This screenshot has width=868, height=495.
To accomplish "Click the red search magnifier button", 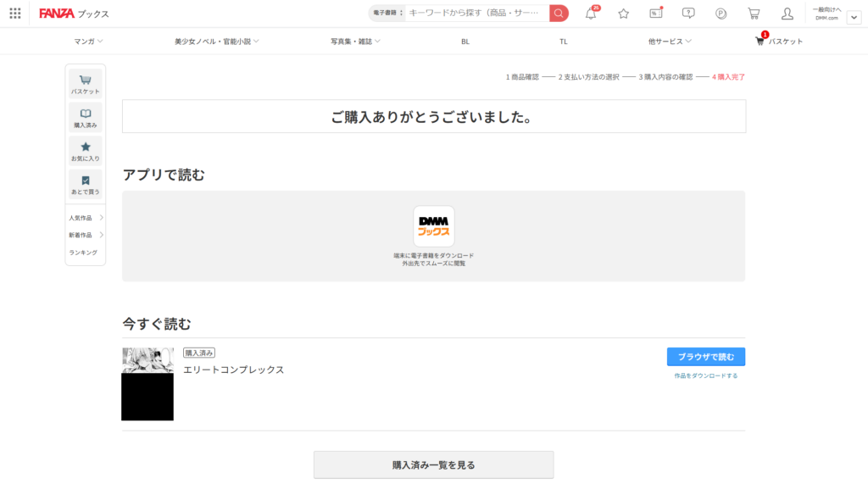I will click(559, 14).
